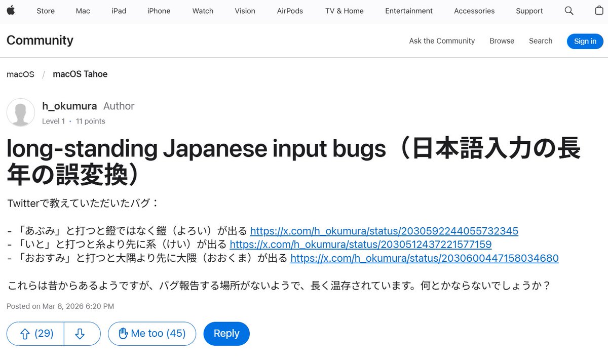This screenshot has height=364, width=608.
Task: Click the post title long-standing Japanese input bugs
Action: [293, 161]
